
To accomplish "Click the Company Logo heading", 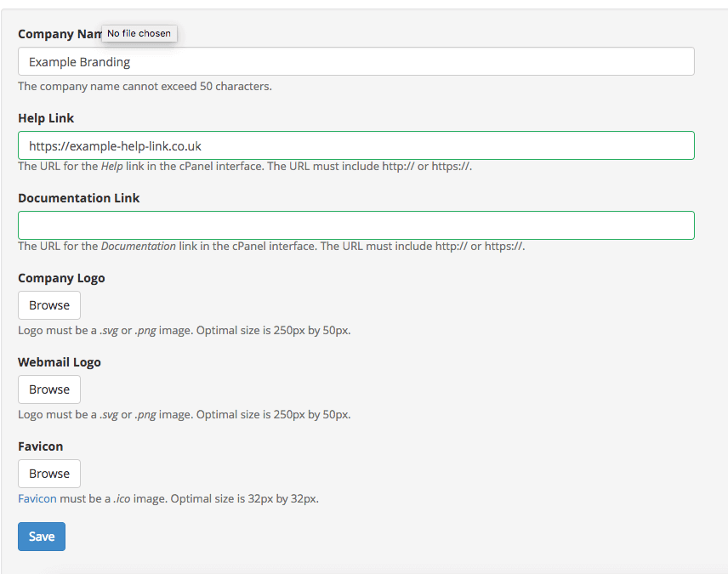I will pos(61,278).
